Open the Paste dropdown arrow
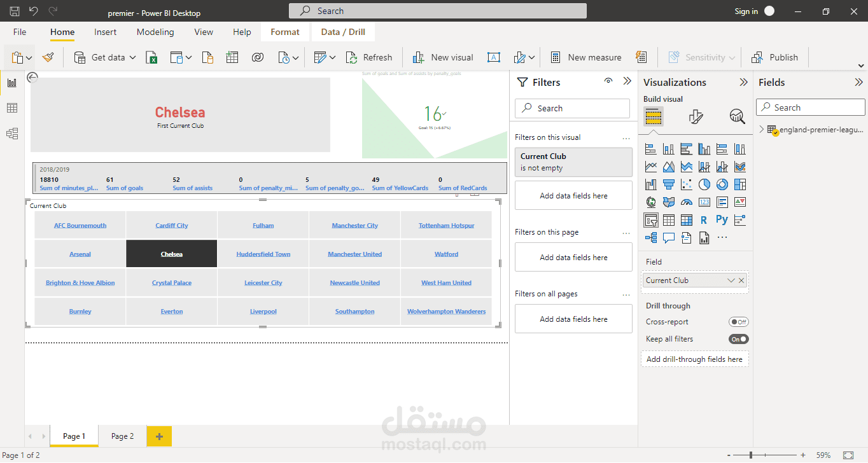The width and height of the screenshot is (868, 463). 29,58
